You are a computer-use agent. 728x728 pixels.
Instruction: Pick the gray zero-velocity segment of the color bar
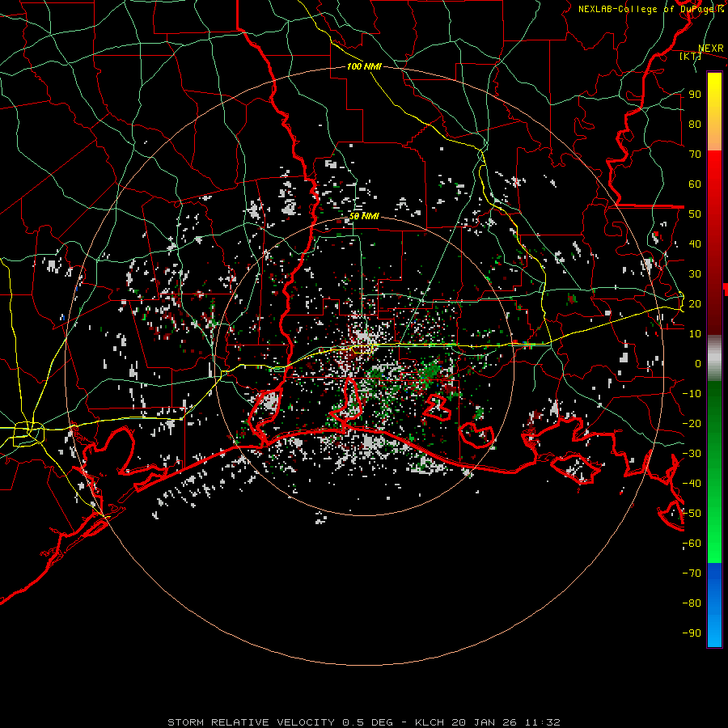coord(714,358)
